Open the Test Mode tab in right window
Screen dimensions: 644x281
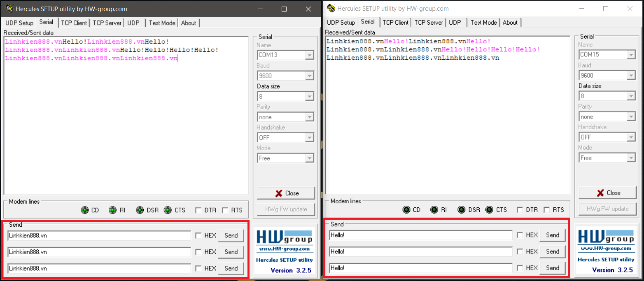pos(484,23)
